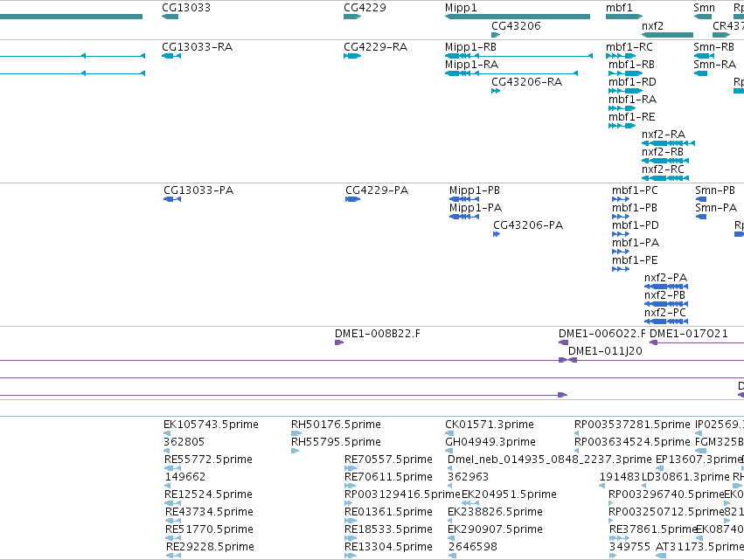Screen dimensions: 744x560
Task: Click the mbf1-PC protein glyph
Action: click(x=621, y=199)
